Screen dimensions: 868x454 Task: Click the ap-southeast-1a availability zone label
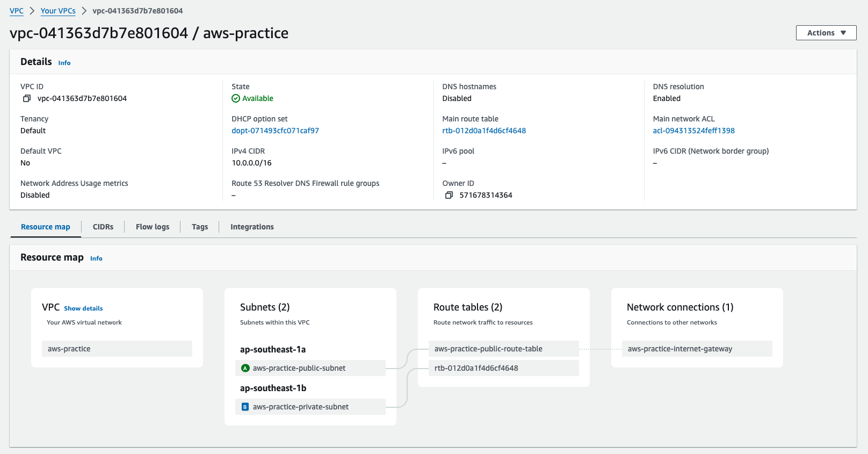click(x=273, y=349)
